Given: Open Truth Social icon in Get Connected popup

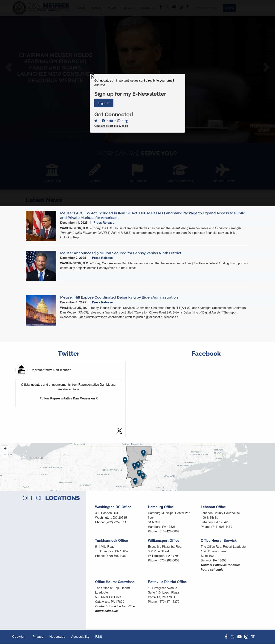Looking at the screenshot, I should pyautogui.click(x=126, y=121).
